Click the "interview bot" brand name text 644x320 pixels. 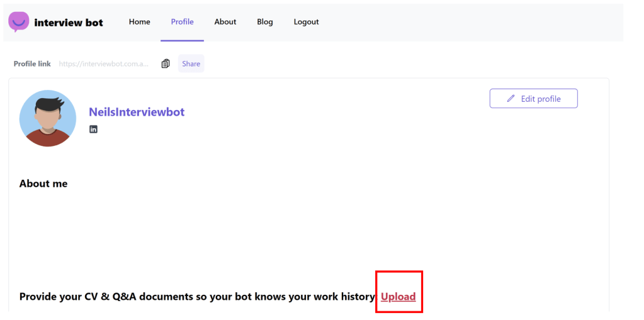tap(69, 23)
